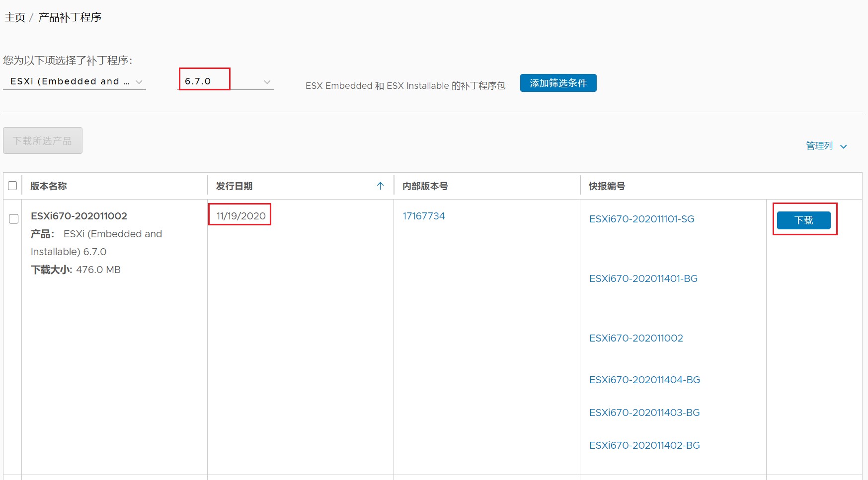Tick the select-all checkbox in table header
The image size is (868, 480).
click(x=13, y=186)
